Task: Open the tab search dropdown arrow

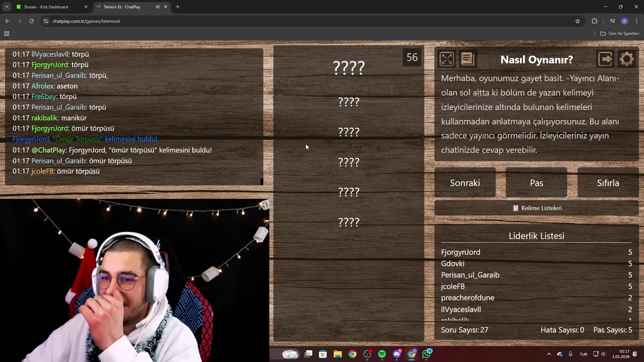Action: pos(7,7)
